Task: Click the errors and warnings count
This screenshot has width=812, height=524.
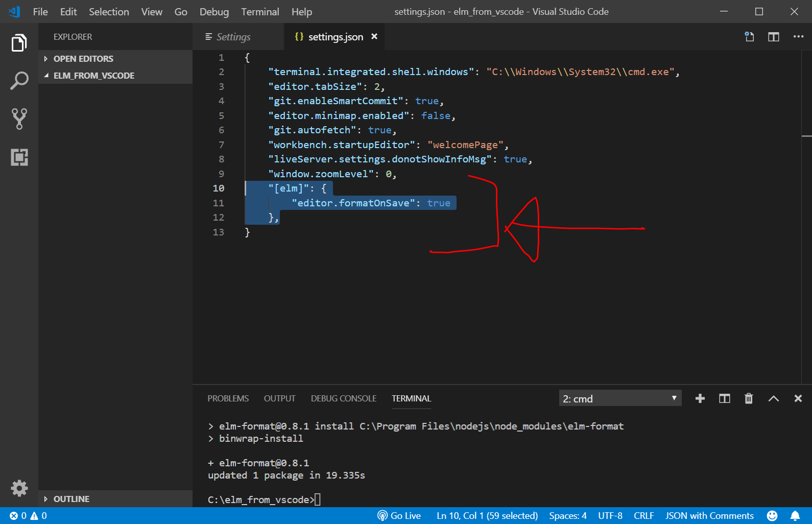Action: (x=28, y=516)
